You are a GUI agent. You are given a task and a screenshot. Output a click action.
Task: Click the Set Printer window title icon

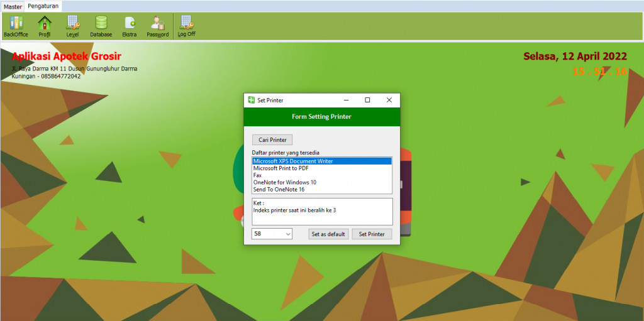[251, 100]
